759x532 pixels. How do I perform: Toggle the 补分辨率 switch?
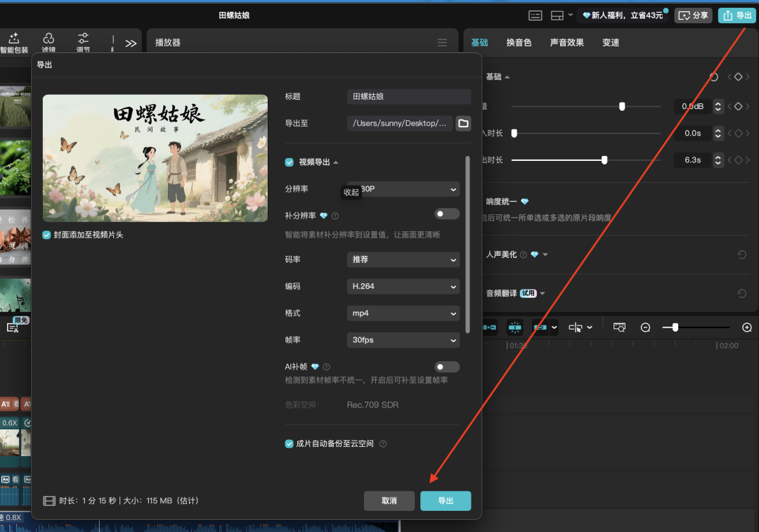pos(447,214)
